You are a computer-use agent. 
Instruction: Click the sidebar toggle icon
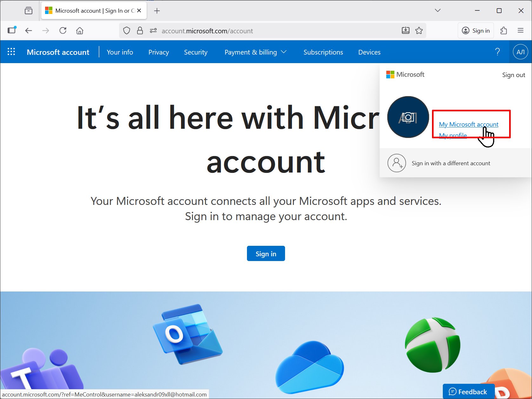pos(12,30)
